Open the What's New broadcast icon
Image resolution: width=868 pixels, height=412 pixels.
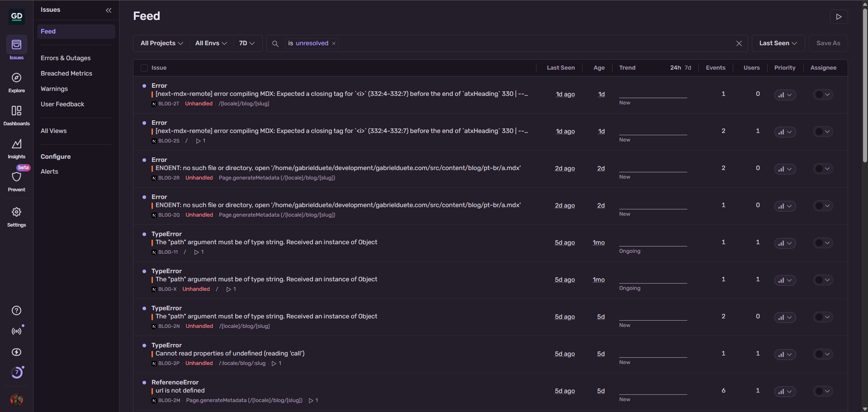(x=16, y=331)
